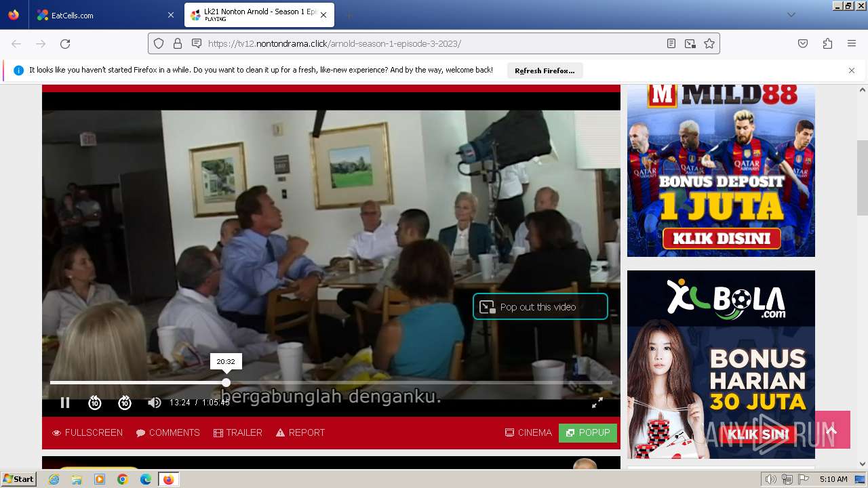View site security padlock info

[178, 43]
